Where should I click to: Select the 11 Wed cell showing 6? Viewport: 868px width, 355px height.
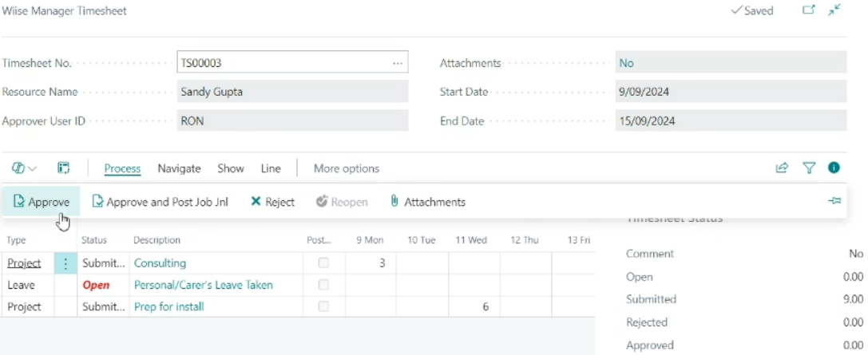474,306
